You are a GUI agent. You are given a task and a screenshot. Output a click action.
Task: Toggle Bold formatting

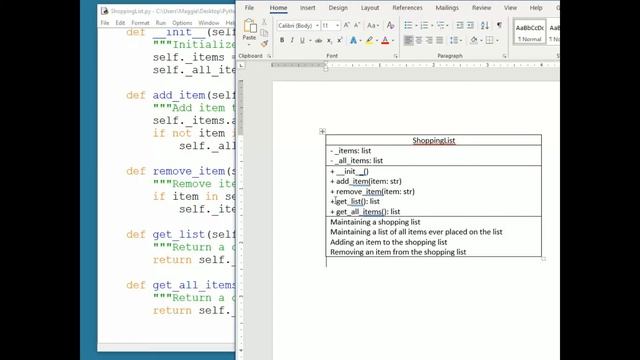pyautogui.click(x=282, y=40)
